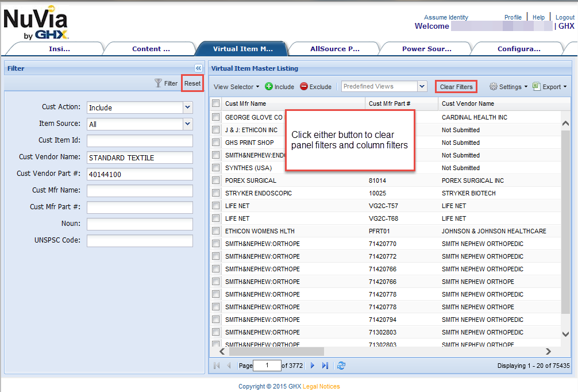578x392 pixels.
Task: Check the LIFE NET VG2C-T57 row
Action: [x=216, y=206]
